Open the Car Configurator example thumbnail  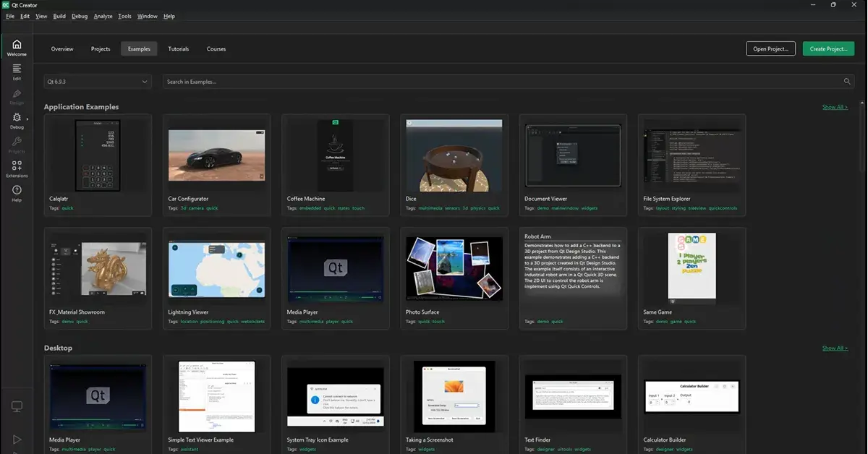(216, 155)
